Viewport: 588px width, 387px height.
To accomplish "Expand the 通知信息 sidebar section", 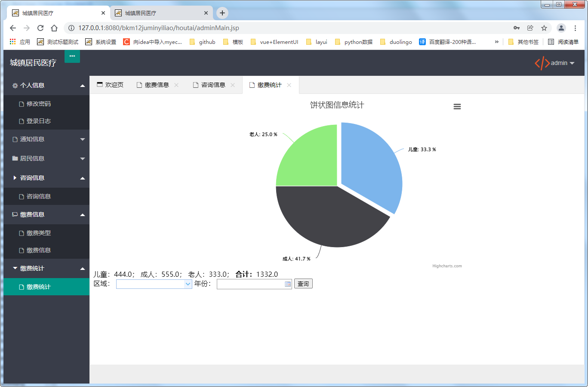I will pyautogui.click(x=46, y=139).
